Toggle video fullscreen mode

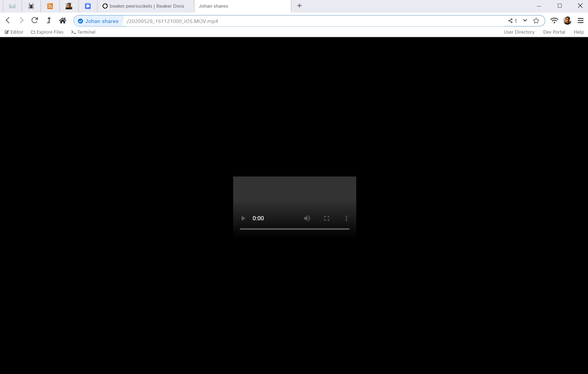(x=327, y=218)
